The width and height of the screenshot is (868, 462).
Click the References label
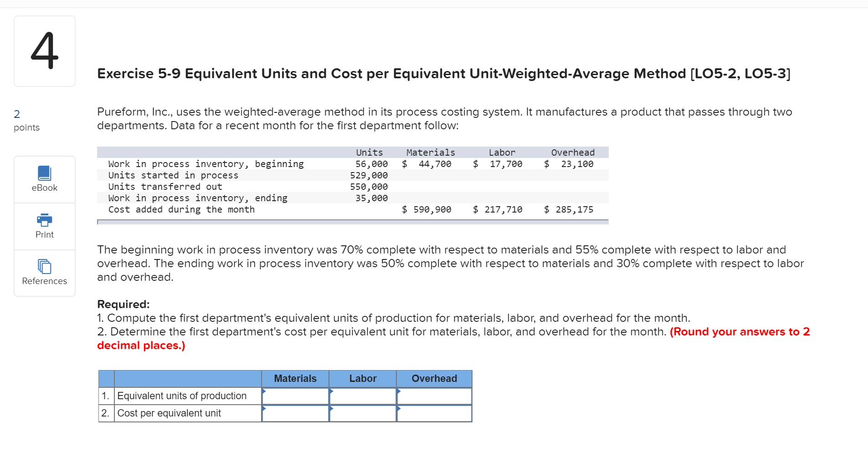point(44,281)
